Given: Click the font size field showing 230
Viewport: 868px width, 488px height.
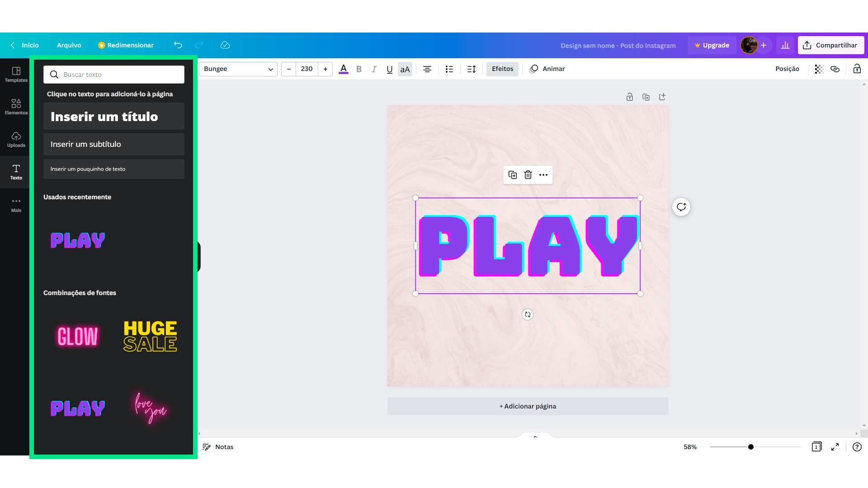Looking at the screenshot, I should [307, 69].
